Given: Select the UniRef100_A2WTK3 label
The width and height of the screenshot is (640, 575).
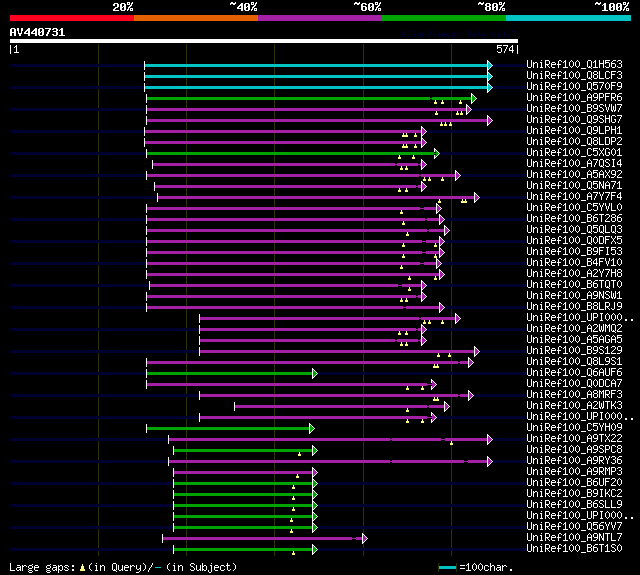Looking at the screenshot, I should (x=574, y=406).
